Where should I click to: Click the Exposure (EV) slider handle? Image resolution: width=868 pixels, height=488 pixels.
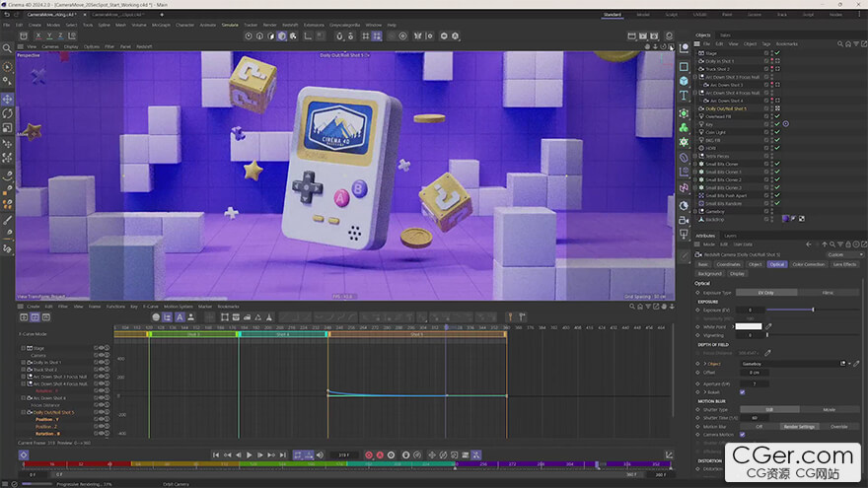point(813,310)
